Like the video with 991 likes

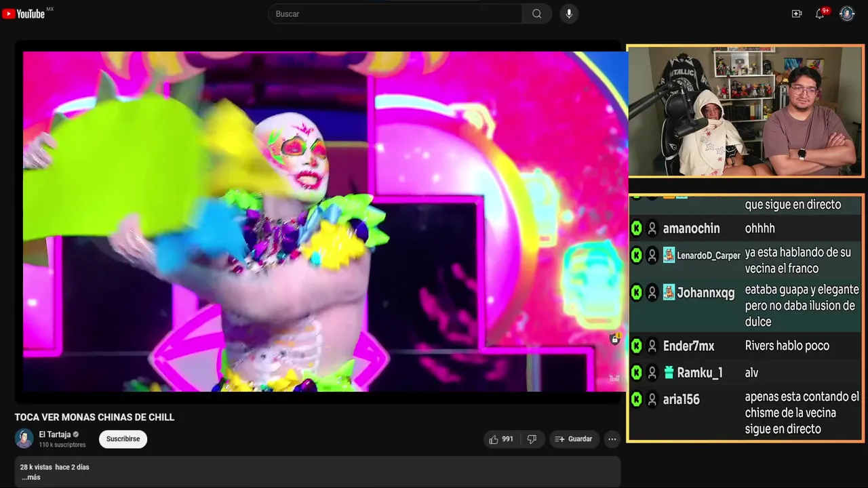click(501, 439)
